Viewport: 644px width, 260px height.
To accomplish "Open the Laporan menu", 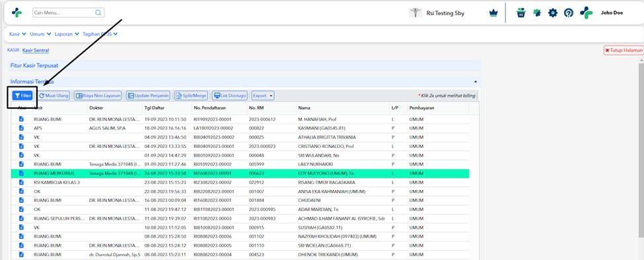I will 67,34.
